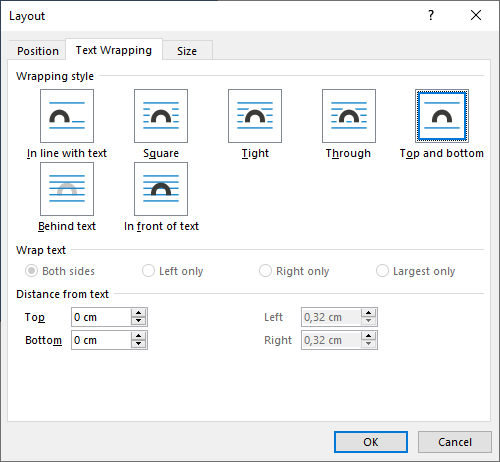Click the "Behind text" caption
Viewport: 500px width, 462px height.
(x=67, y=226)
